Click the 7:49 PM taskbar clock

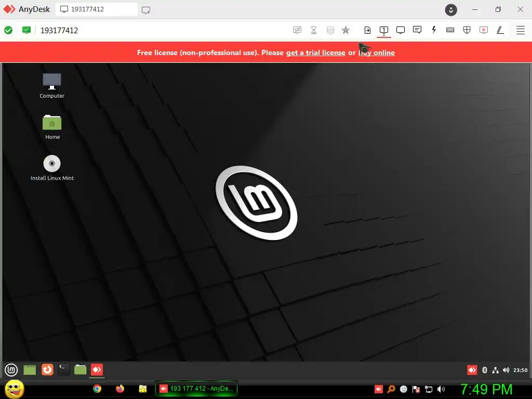(x=486, y=389)
